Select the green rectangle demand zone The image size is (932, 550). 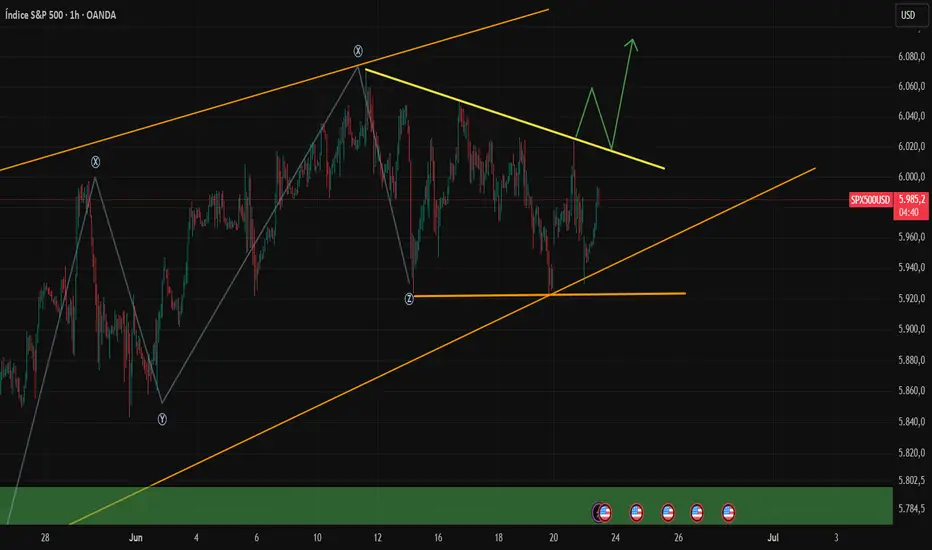(446, 505)
